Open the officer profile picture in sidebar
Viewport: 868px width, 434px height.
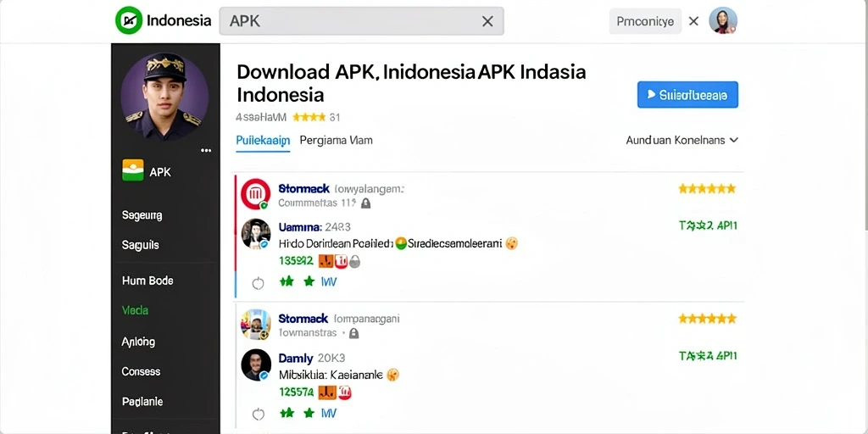[165, 96]
